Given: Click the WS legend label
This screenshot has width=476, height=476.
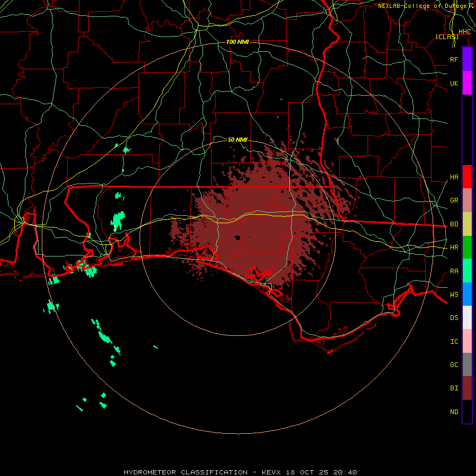Looking at the screenshot, I should point(454,295).
